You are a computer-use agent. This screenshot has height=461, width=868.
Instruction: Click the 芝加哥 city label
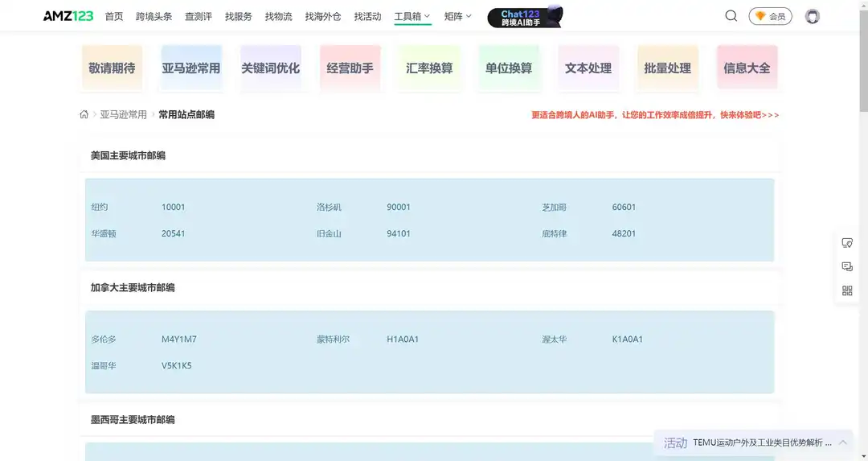(x=554, y=207)
